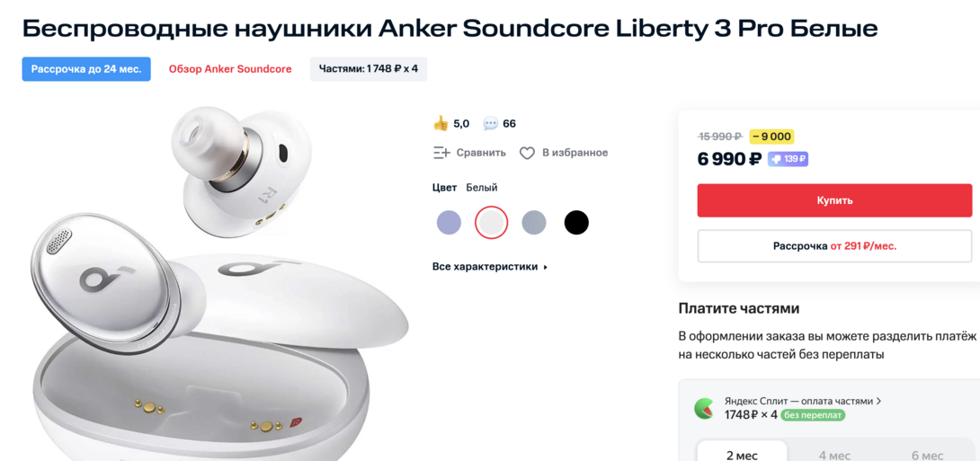Click the Yandex Split green logo icon
The height and width of the screenshot is (461, 980).
pyautogui.click(x=704, y=409)
